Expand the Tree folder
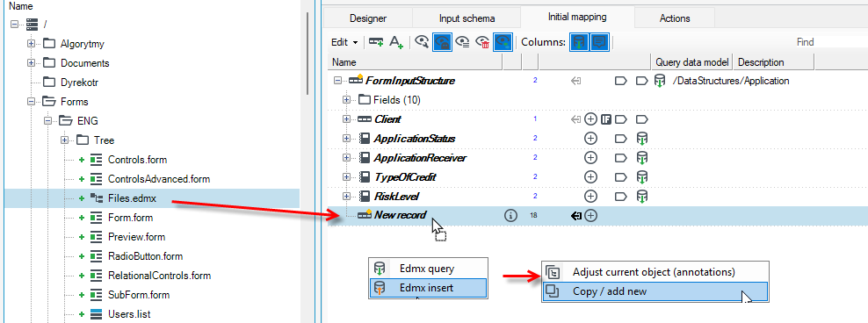868x323 pixels. pos(65,140)
